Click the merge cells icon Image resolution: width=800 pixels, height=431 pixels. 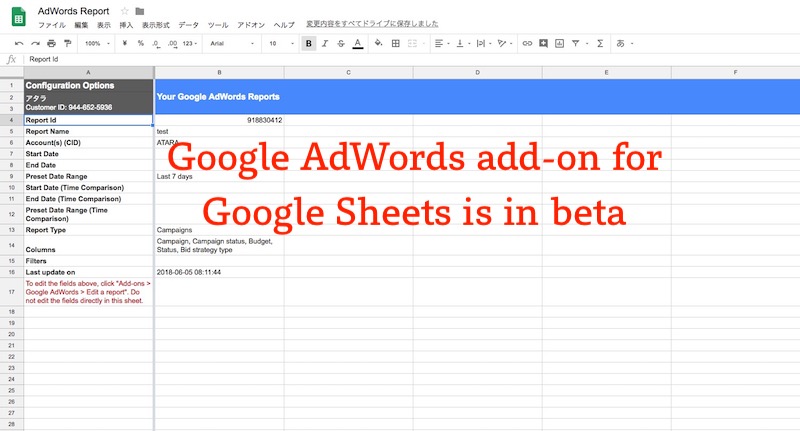(x=412, y=44)
